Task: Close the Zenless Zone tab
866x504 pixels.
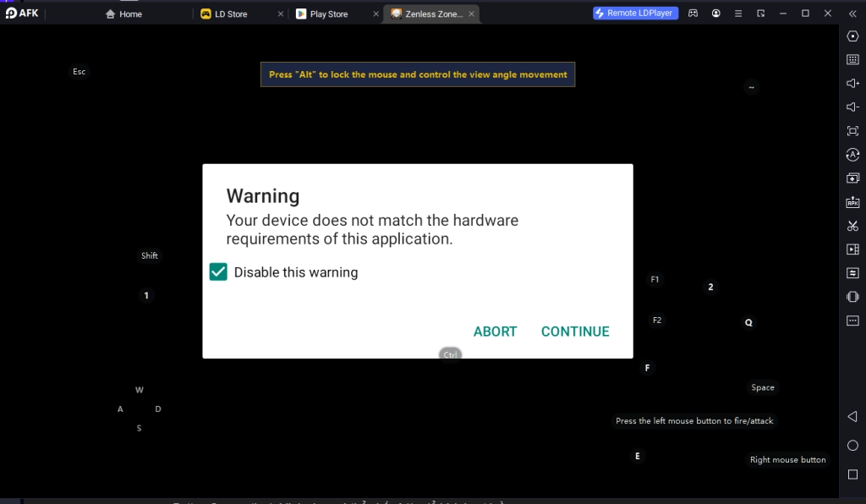Action: [471, 14]
